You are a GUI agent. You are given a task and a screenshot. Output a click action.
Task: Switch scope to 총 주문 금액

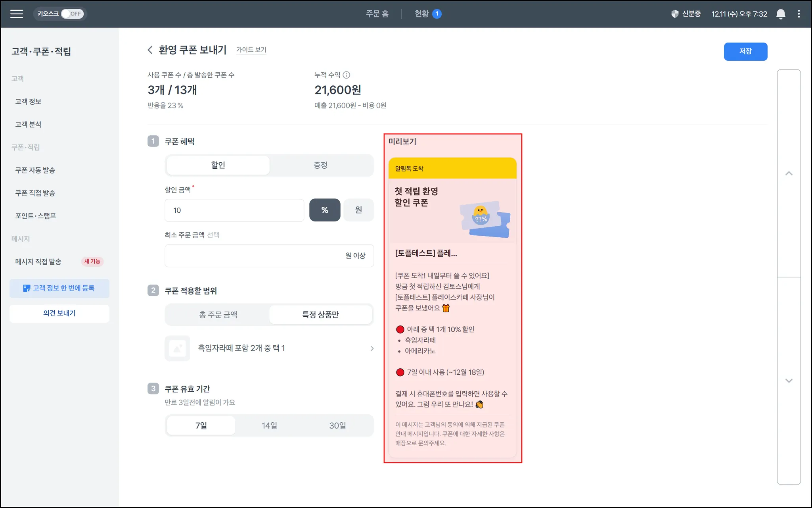coord(218,315)
